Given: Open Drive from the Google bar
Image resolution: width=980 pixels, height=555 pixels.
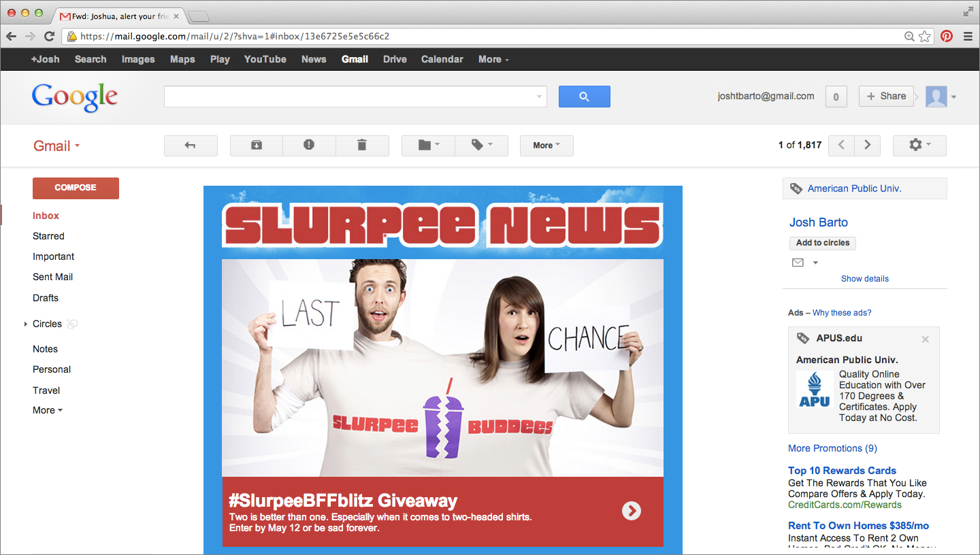Looking at the screenshot, I should pos(395,59).
